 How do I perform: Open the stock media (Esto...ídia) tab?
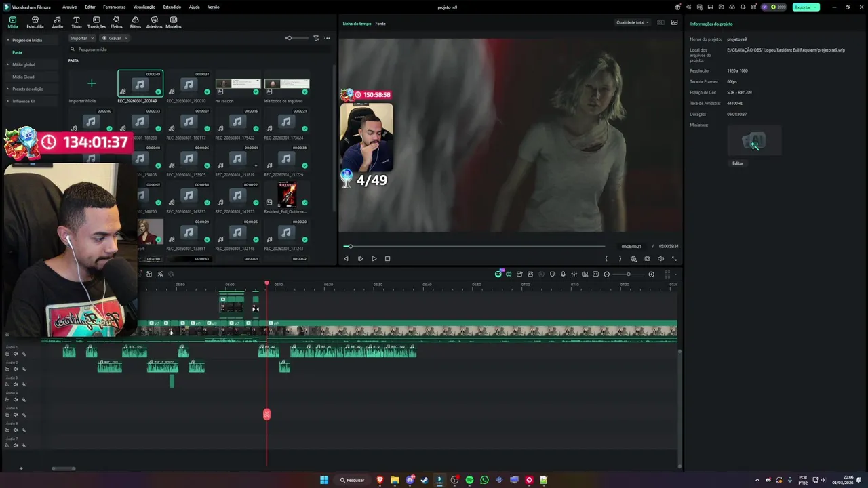pos(35,22)
